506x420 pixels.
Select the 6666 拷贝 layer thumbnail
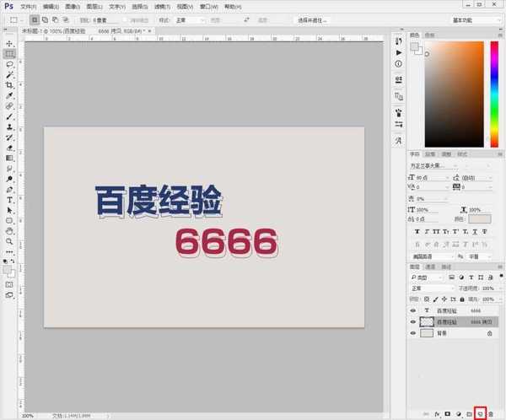pyautogui.click(x=428, y=322)
